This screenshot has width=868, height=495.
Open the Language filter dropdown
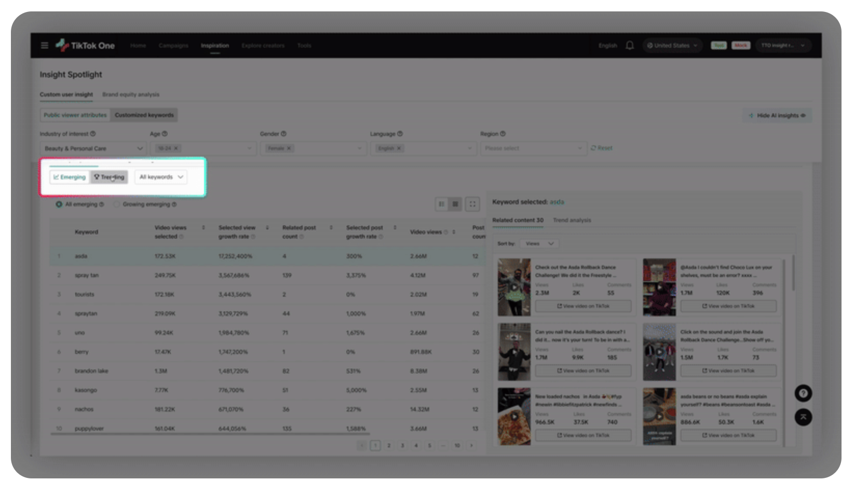[424, 148]
